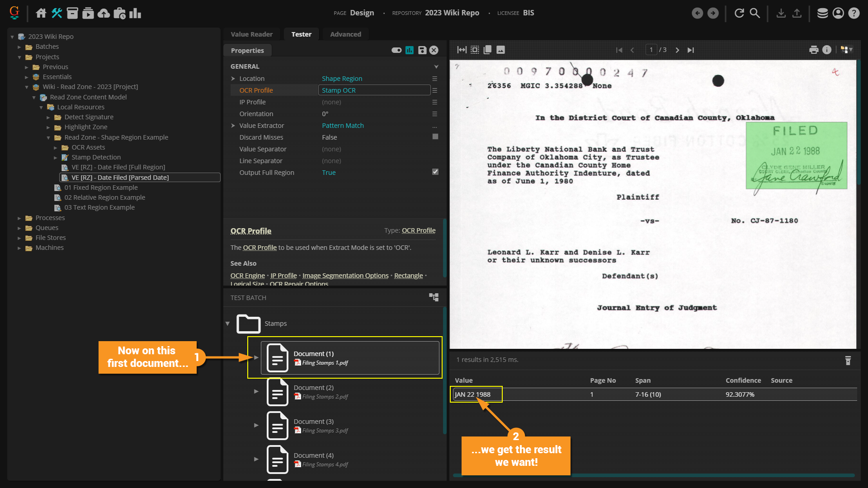Click the fit-to-width icon in document viewer
The height and width of the screenshot is (488, 868).
click(x=462, y=50)
